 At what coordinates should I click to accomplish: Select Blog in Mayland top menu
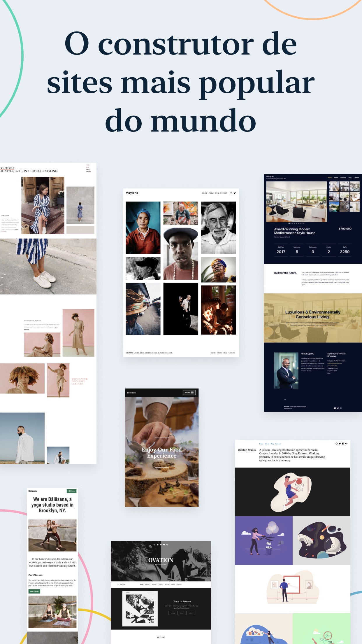click(x=217, y=193)
